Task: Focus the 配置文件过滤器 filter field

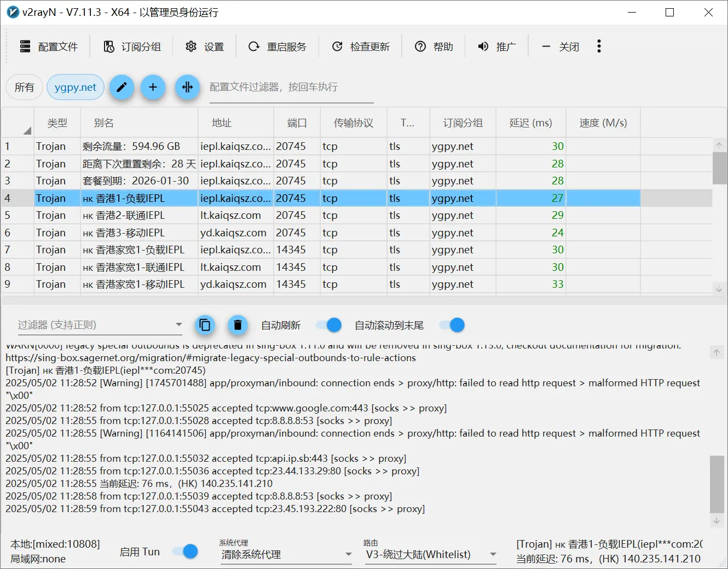Action: tap(291, 88)
